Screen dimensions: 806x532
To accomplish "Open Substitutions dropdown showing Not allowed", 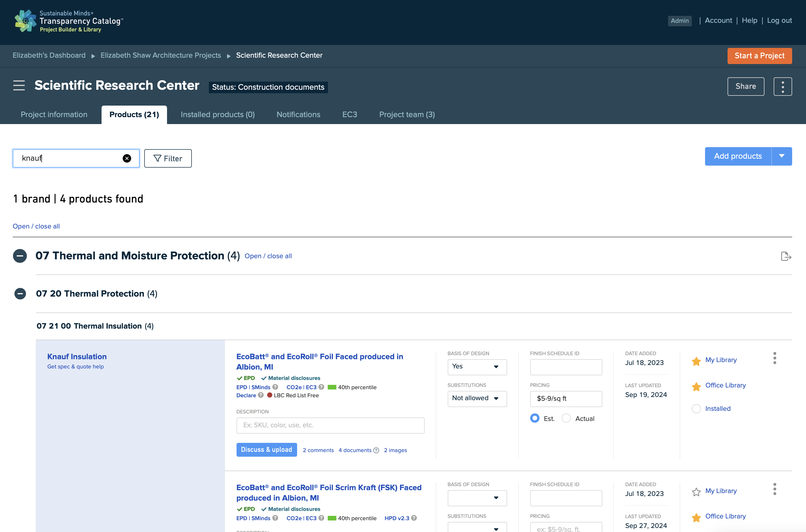I will pos(477,399).
